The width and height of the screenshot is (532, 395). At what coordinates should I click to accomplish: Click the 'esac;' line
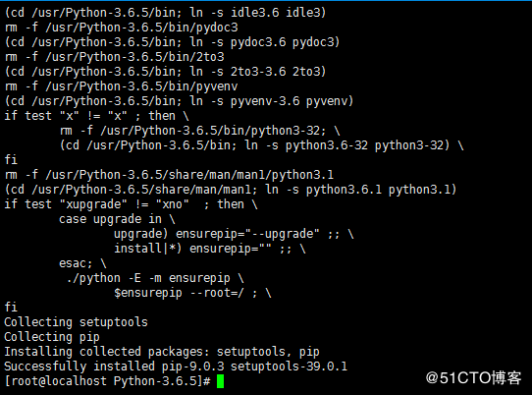pos(82,263)
